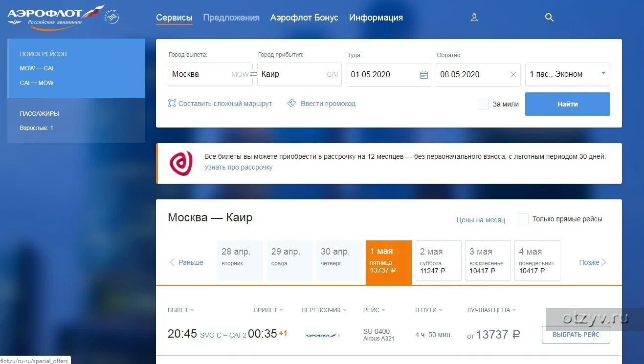Select the 29 апр. date tab
Image resolution: width=644 pixels, height=364 pixels.
[x=289, y=260]
